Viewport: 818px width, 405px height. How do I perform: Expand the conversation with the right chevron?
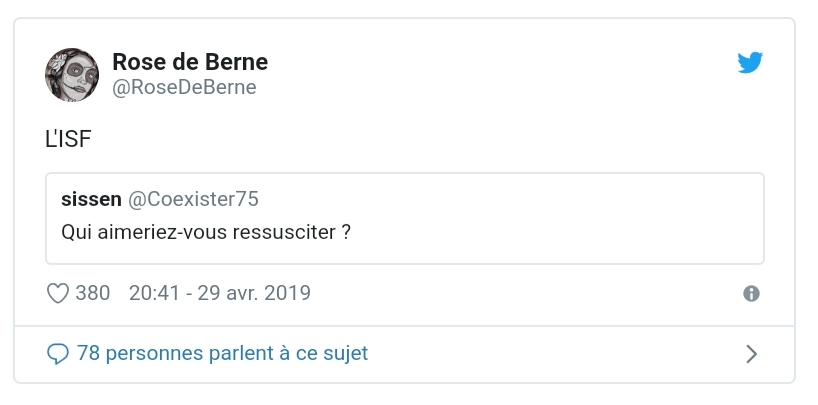tap(752, 353)
